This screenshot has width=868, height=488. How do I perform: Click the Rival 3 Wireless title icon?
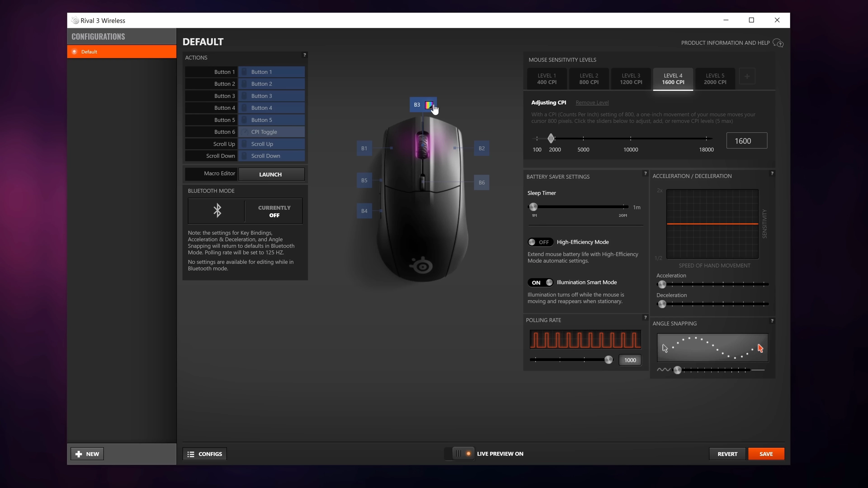click(75, 21)
